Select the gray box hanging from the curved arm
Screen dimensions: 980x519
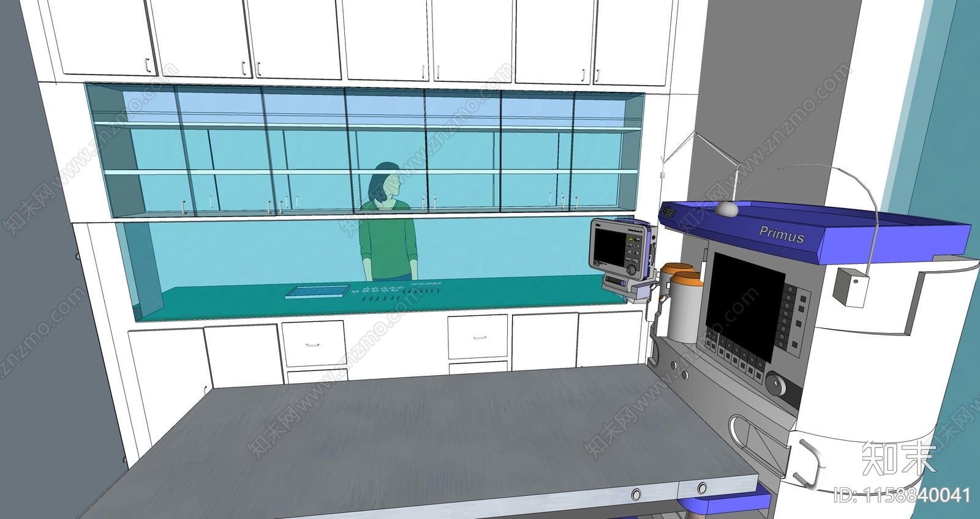[x=851, y=286]
